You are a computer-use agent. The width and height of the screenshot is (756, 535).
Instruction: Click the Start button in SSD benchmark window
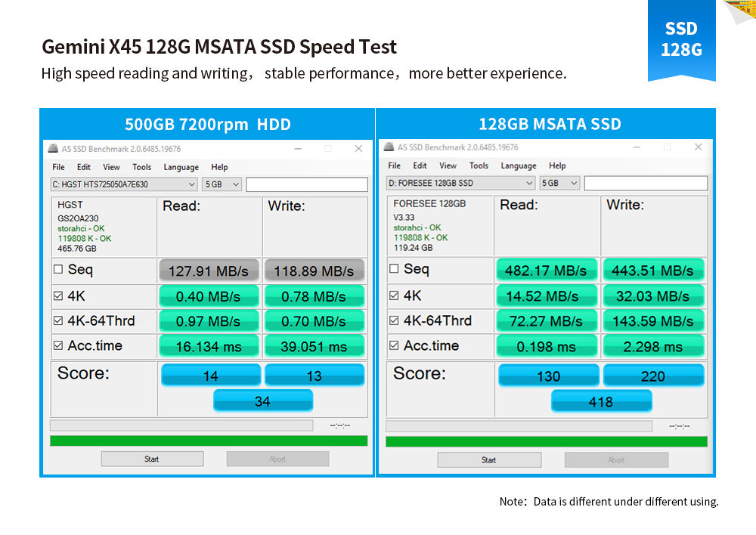[x=489, y=459]
